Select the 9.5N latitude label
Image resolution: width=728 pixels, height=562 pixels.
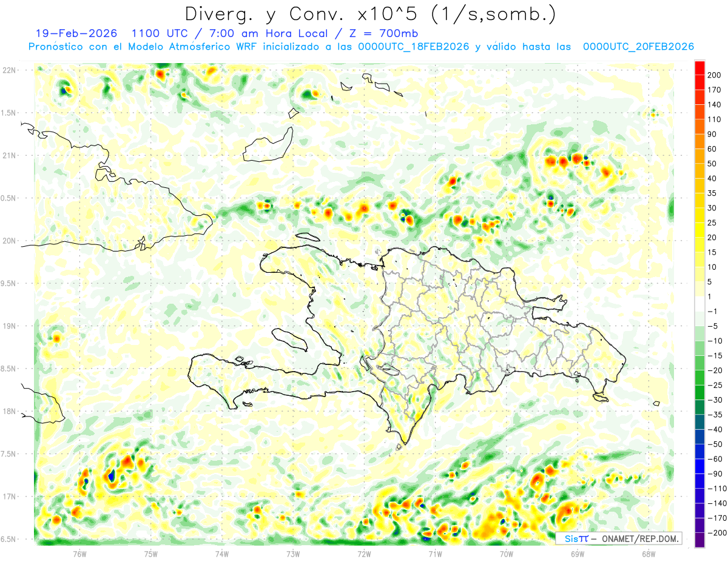(x=9, y=283)
